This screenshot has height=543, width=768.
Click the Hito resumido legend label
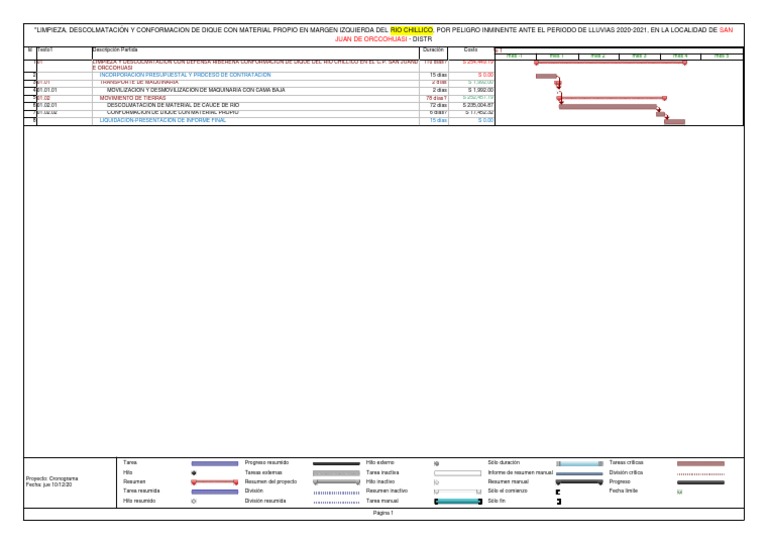pyautogui.click(x=139, y=501)
